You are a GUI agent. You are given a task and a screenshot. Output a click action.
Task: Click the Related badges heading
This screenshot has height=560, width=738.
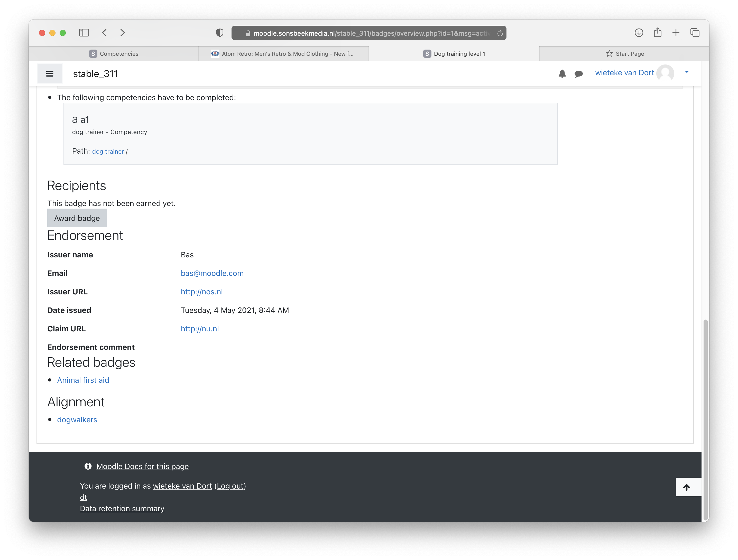point(91,362)
